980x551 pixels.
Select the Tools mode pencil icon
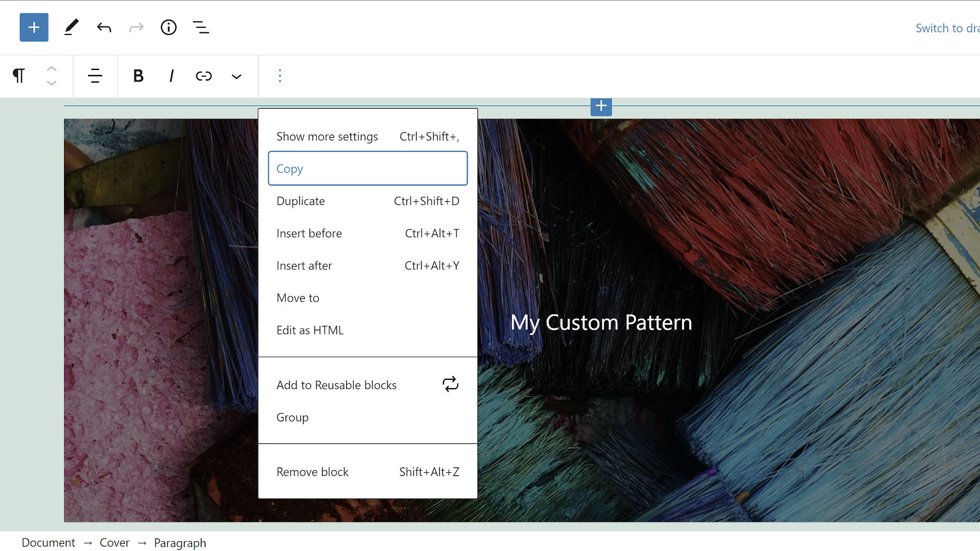(71, 27)
